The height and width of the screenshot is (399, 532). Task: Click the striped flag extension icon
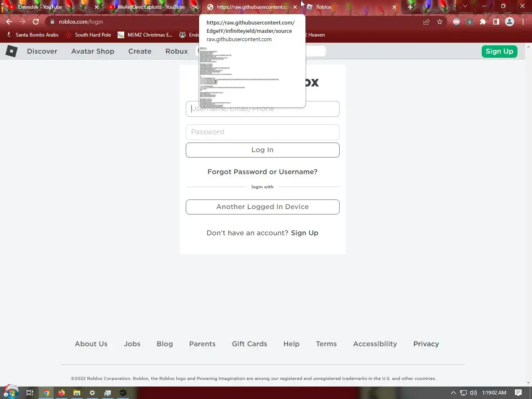coord(456,22)
